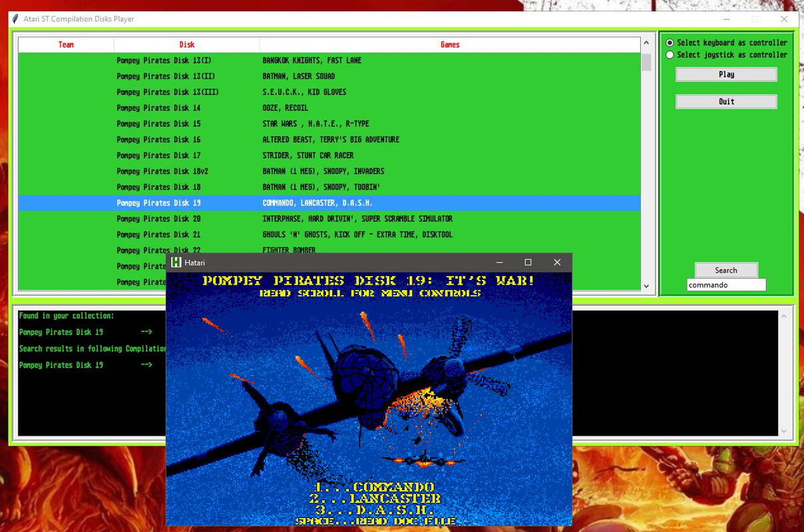804x532 pixels.
Task: Click the Hatari window app icon
Action: (x=176, y=263)
